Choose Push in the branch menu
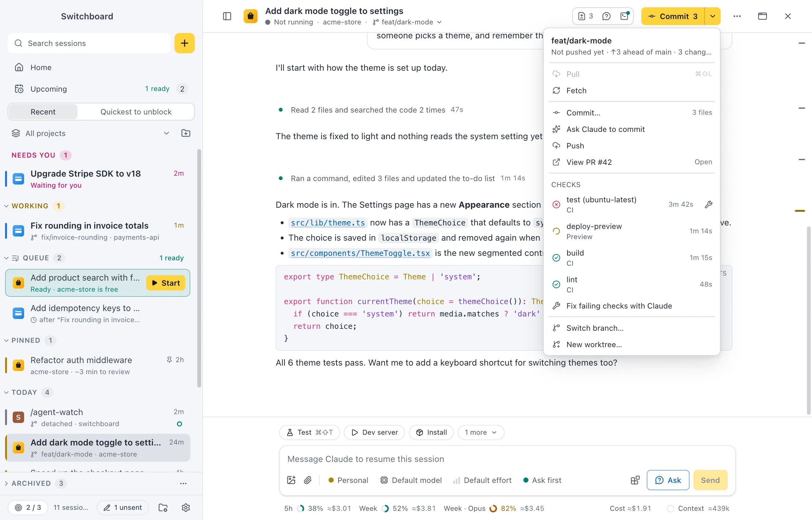 [632, 146]
